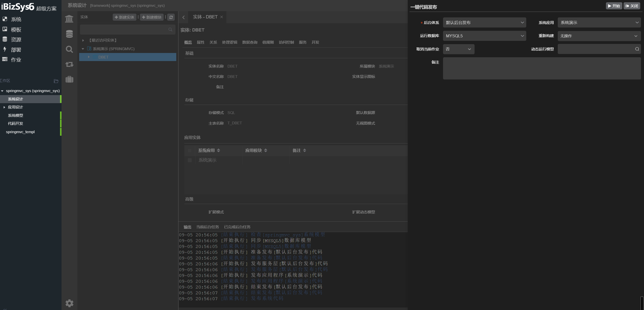The height and width of the screenshot is (310, 644).
Task: Open the 系统应用 dropdown
Action: point(599,22)
